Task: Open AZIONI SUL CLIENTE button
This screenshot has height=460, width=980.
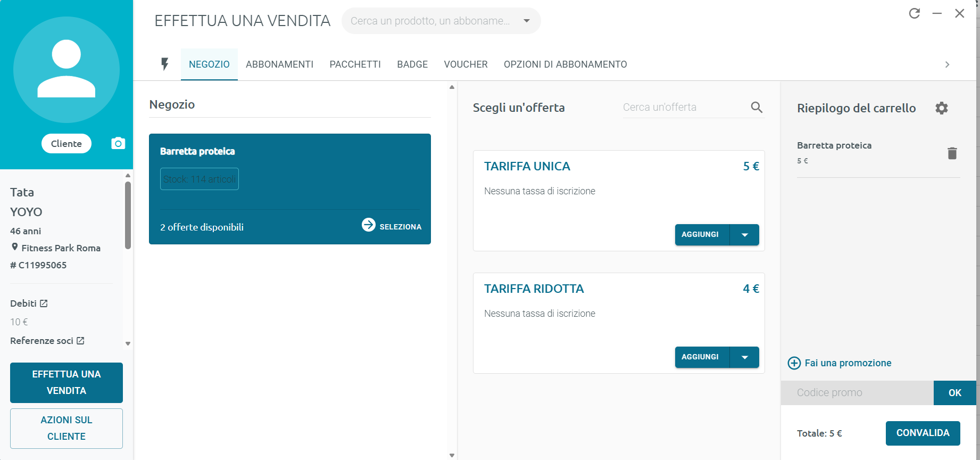Action: (x=67, y=429)
